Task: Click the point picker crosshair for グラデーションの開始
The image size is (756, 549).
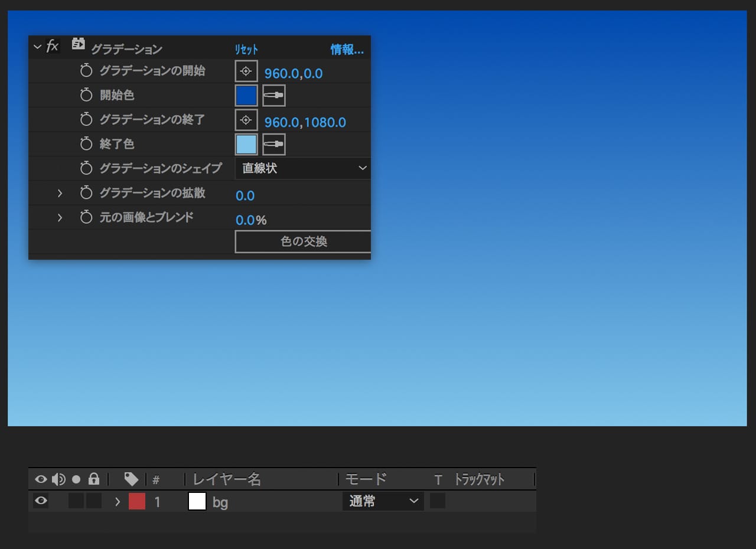Action: tap(246, 71)
